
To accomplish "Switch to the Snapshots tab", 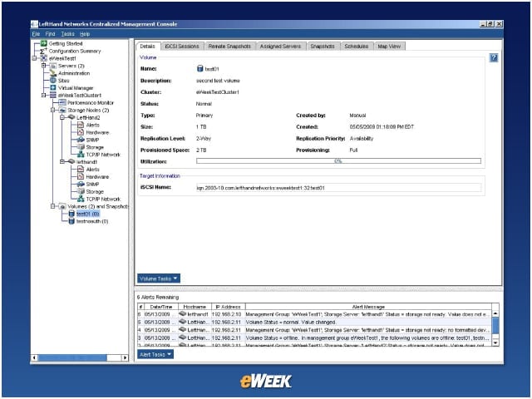I will click(323, 47).
